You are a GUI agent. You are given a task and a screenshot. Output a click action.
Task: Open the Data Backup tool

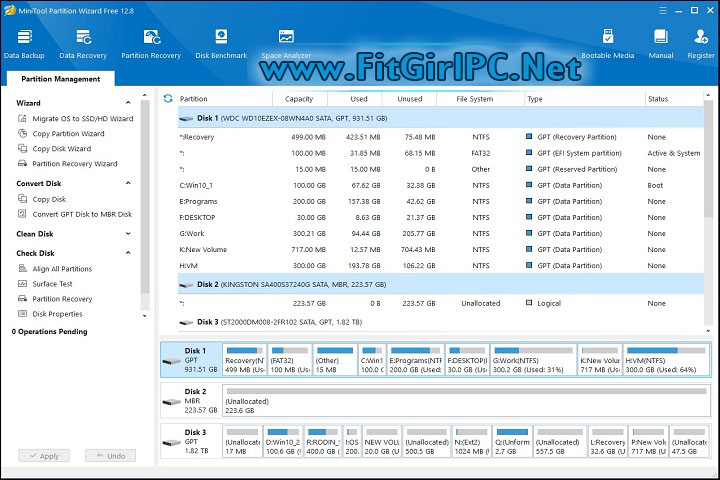pos(25,41)
